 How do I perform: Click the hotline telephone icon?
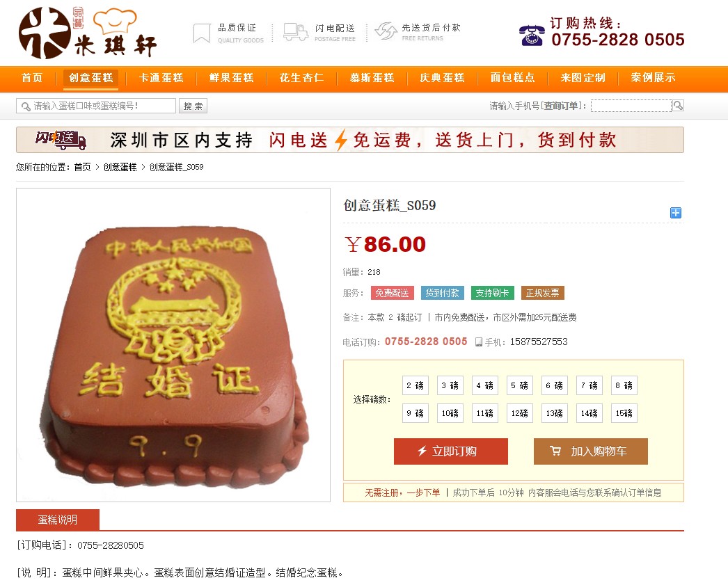pos(532,35)
